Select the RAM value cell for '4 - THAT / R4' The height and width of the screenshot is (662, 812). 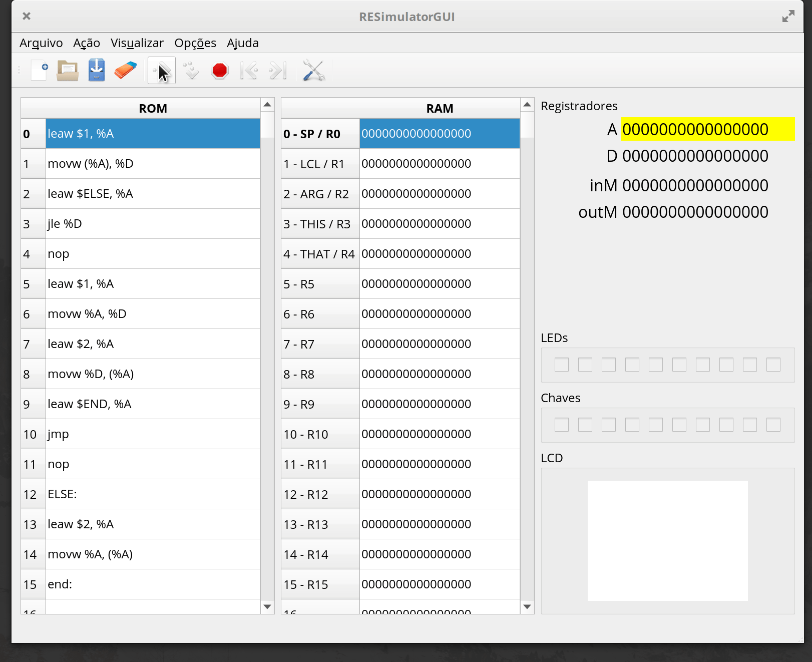tap(440, 254)
